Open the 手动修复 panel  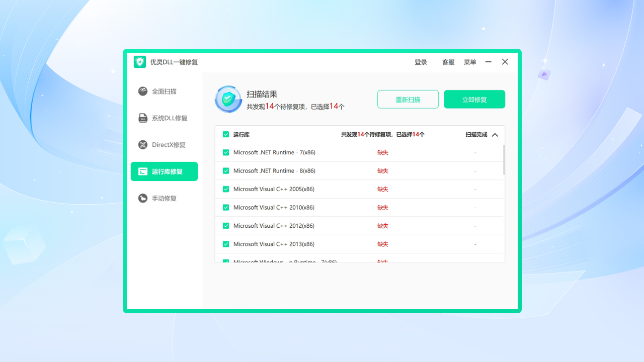pos(164,198)
